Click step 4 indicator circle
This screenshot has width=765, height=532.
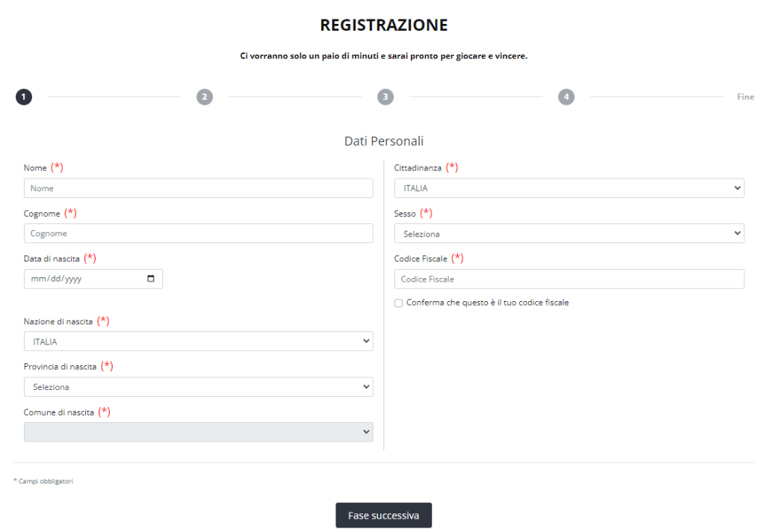pyautogui.click(x=566, y=96)
